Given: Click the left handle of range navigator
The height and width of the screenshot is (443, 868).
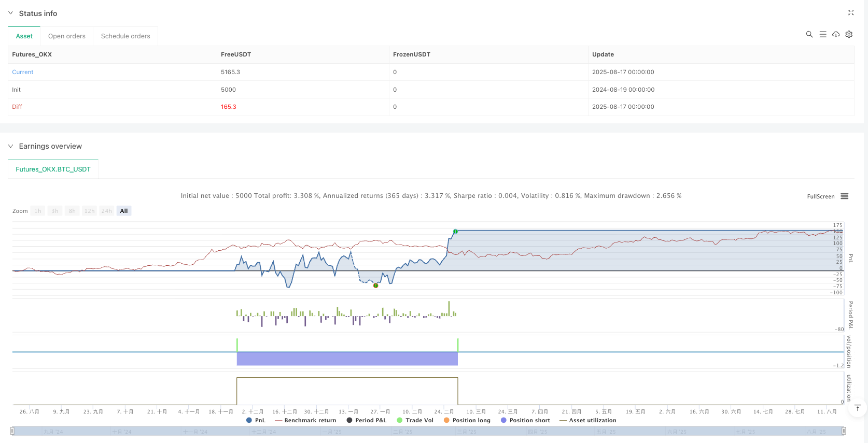Looking at the screenshot, I should 12,431.
